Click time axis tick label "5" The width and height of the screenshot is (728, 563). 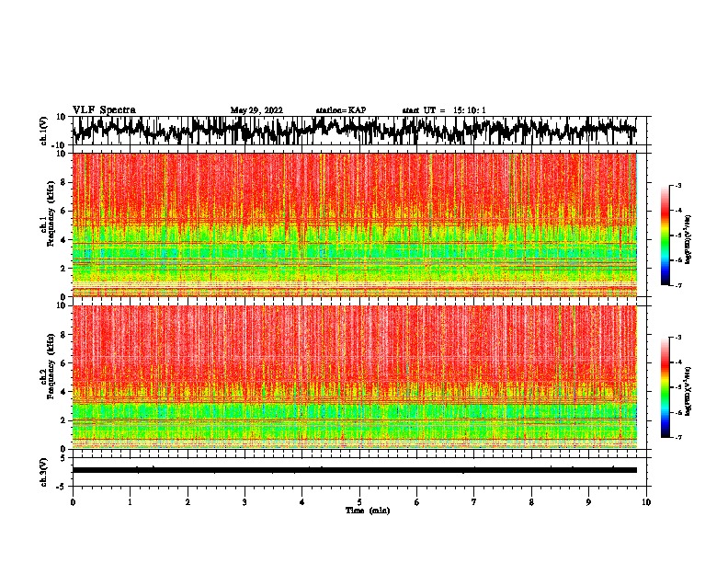tap(359, 502)
